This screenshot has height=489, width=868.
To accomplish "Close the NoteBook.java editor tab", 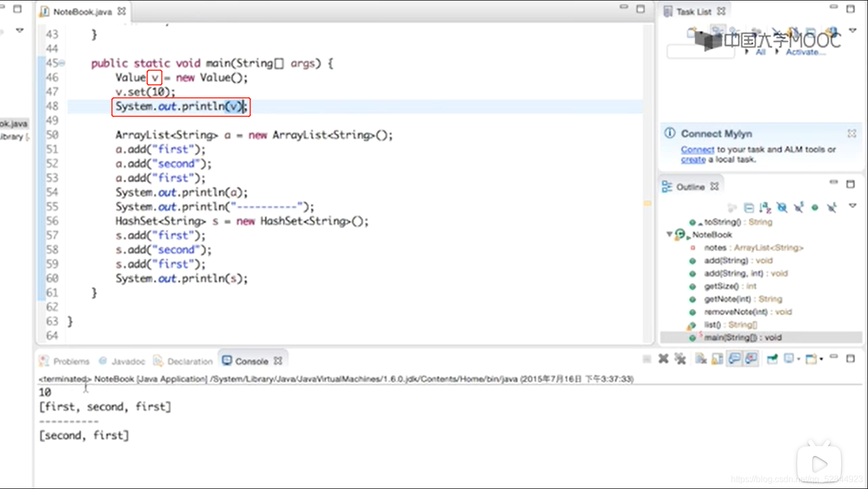I will [122, 11].
